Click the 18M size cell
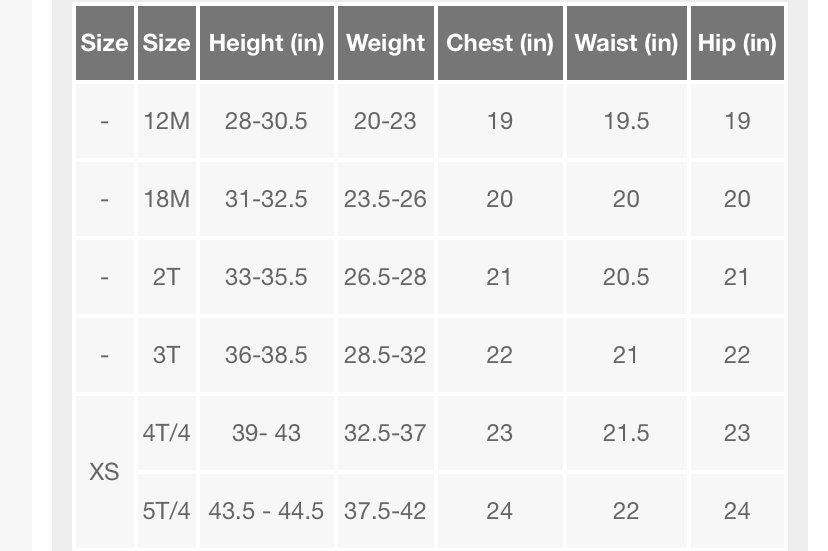The image size is (828, 551). [166, 199]
